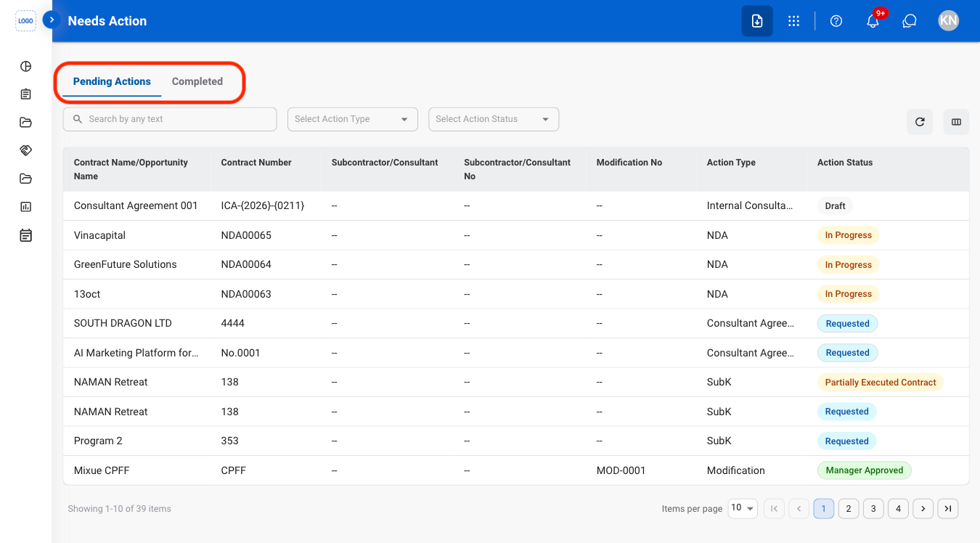Viewport: 980px width, 543px height.
Task: Click the help question mark icon
Action: pyautogui.click(x=836, y=21)
